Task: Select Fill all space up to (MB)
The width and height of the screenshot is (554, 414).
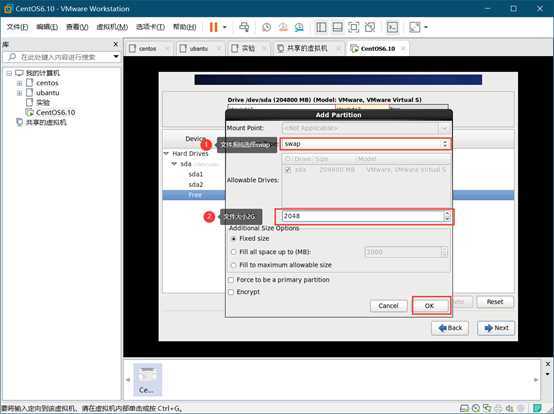Action: [x=234, y=252]
